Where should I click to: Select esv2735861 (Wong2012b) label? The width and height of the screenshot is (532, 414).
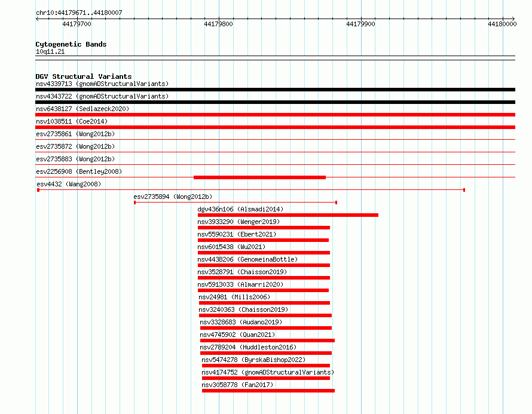[75, 134]
